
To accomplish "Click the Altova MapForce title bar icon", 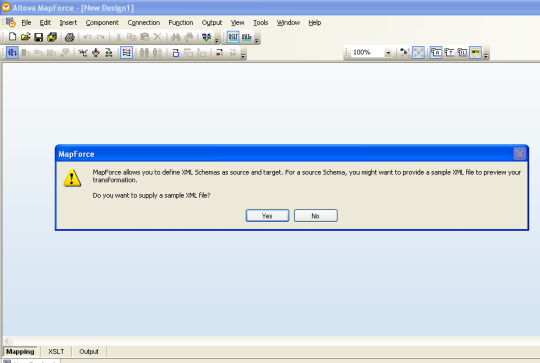I will click(6, 7).
